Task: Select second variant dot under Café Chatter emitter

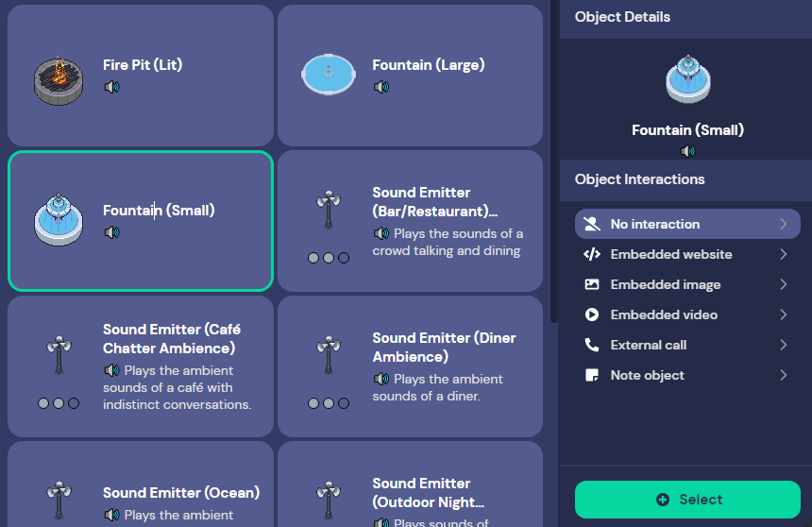Action: click(x=59, y=403)
